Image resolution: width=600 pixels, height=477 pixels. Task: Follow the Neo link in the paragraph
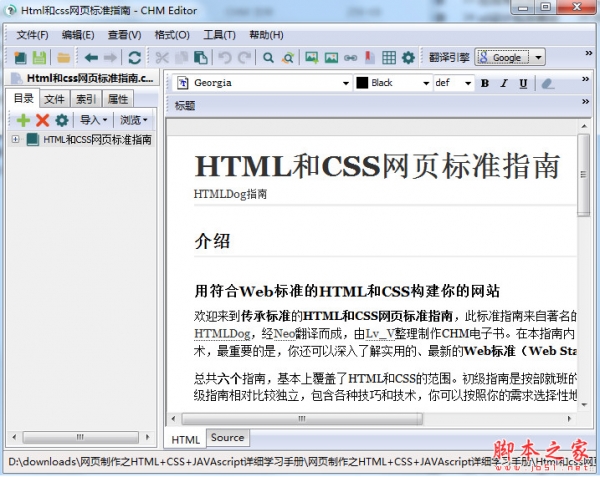pyautogui.click(x=284, y=334)
